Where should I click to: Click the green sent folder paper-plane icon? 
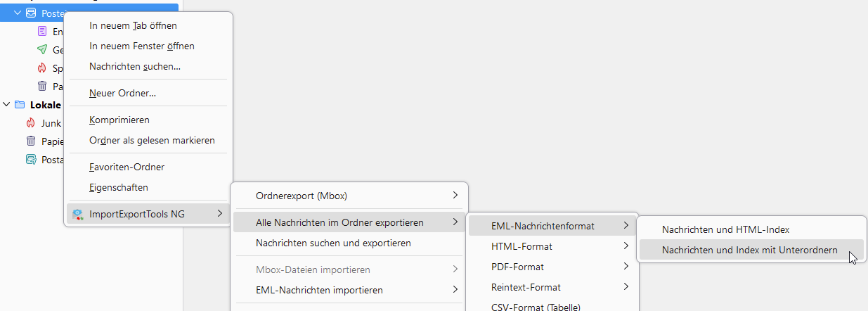click(42, 50)
